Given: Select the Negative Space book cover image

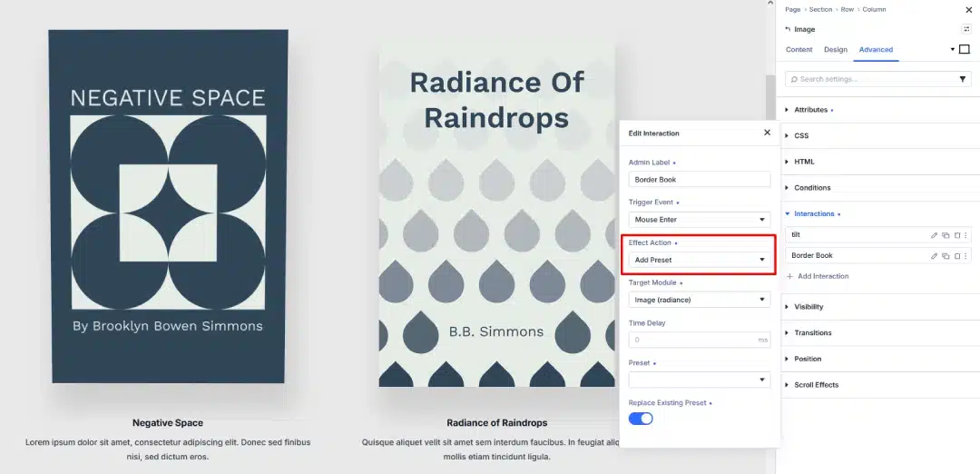Looking at the screenshot, I should (168, 206).
